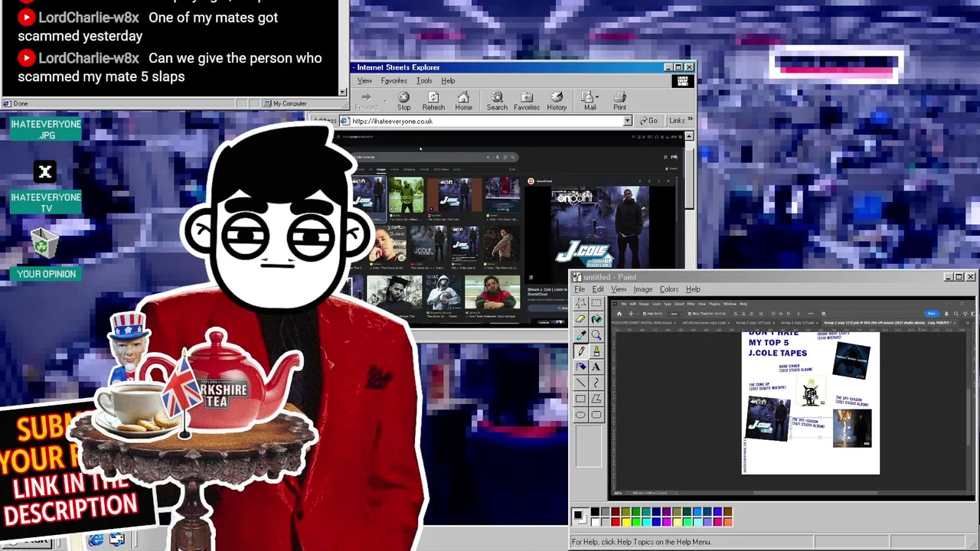Pick the white color in Paint palette
The image size is (980, 551).
tap(595, 522)
